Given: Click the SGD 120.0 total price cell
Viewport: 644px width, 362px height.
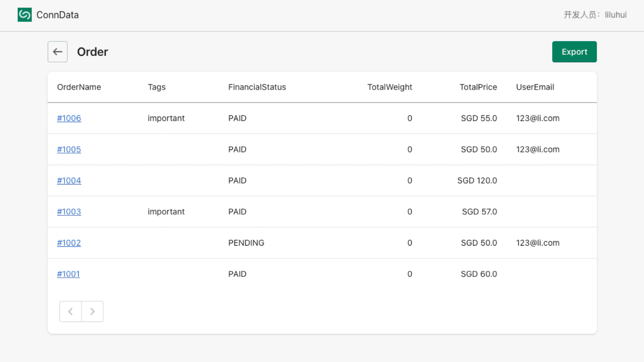Looking at the screenshot, I should pos(477,181).
